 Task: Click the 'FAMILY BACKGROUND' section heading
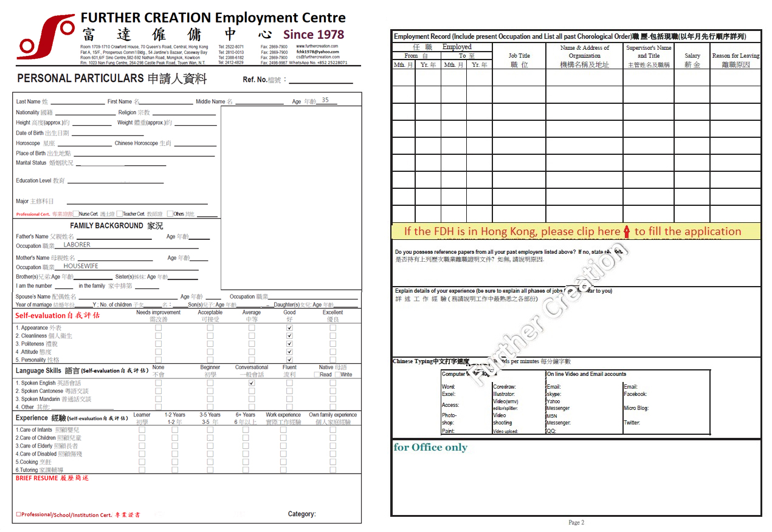click(117, 225)
